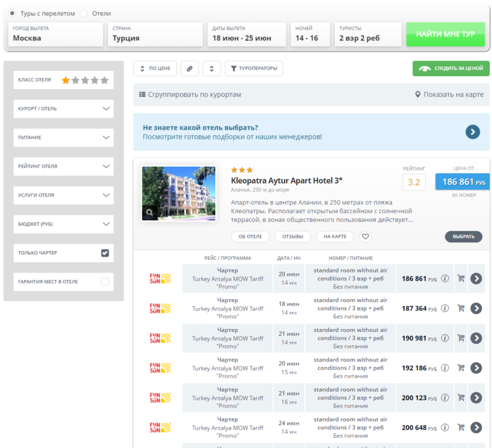The width and height of the screenshot is (492, 448).
Task: Set hotel class to four stars
Action: (95, 80)
